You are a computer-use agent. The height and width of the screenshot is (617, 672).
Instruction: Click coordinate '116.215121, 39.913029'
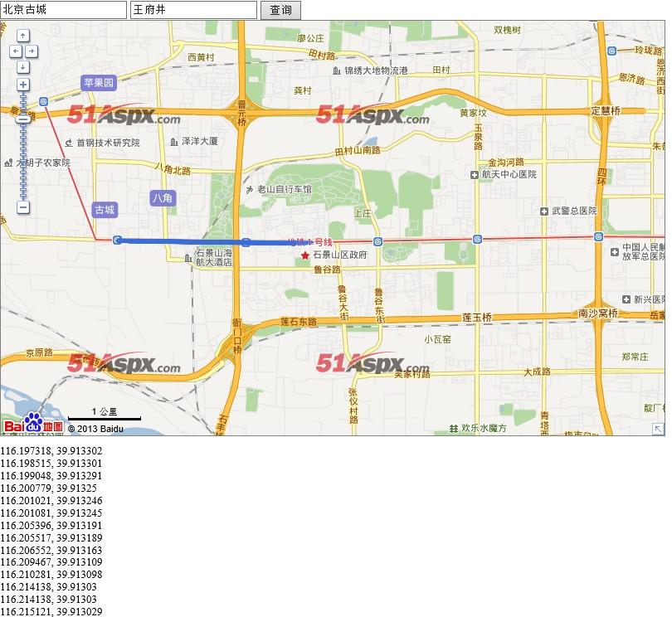[51, 611]
